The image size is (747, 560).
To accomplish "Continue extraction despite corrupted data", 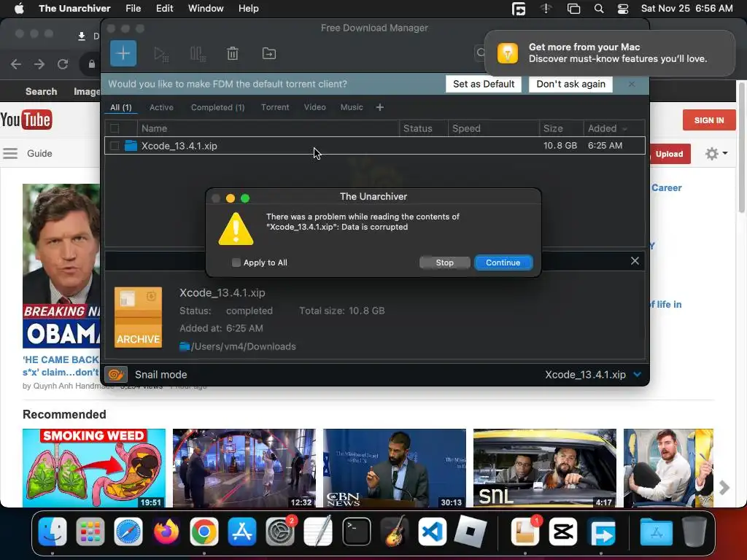I will click(x=503, y=262).
